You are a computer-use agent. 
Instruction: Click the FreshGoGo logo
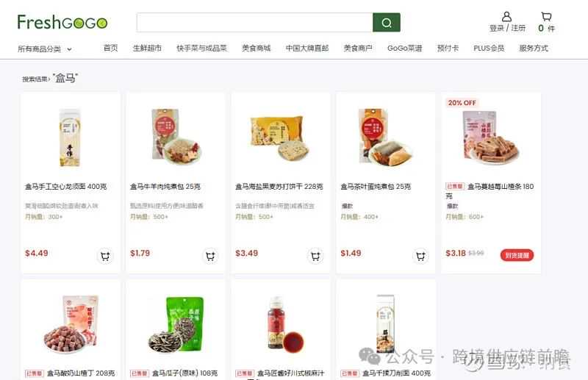[x=62, y=22]
